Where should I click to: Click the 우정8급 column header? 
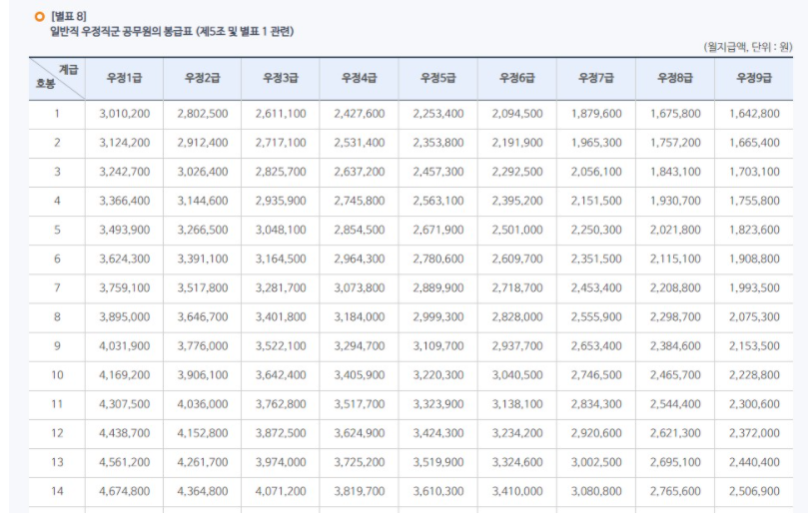pos(675,78)
